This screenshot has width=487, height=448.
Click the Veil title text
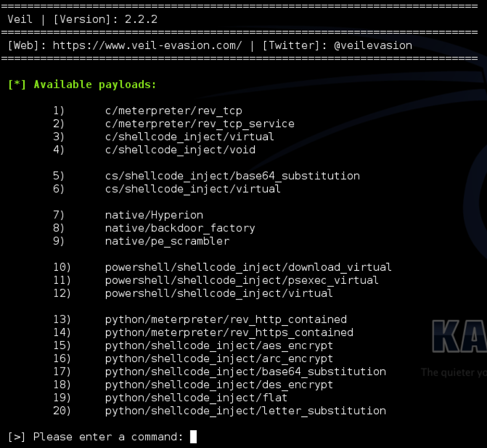[20, 19]
